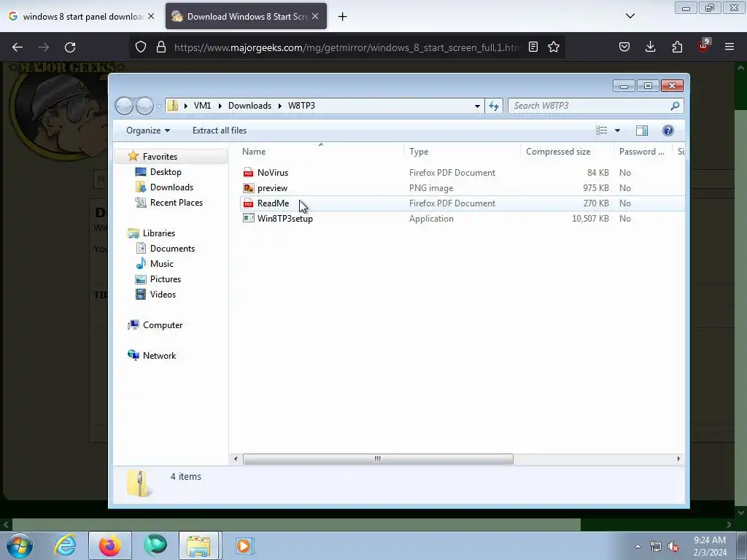Open Videos library
Screen dimensions: 747x560
tap(163, 295)
